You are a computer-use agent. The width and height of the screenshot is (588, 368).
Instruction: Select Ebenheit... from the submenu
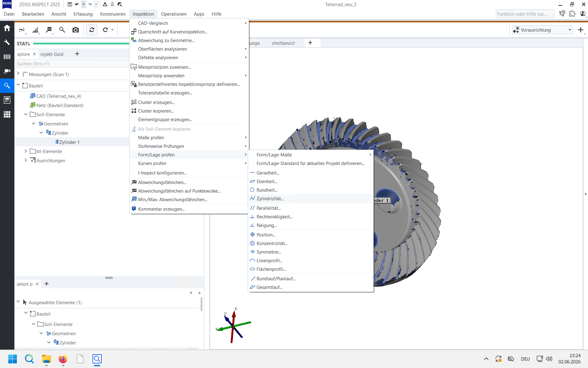coord(311,182)
